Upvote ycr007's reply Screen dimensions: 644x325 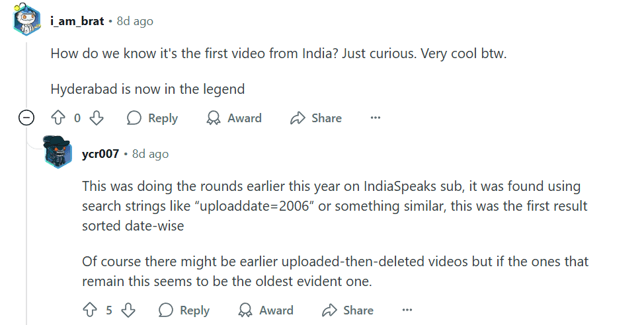coord(90,310)
